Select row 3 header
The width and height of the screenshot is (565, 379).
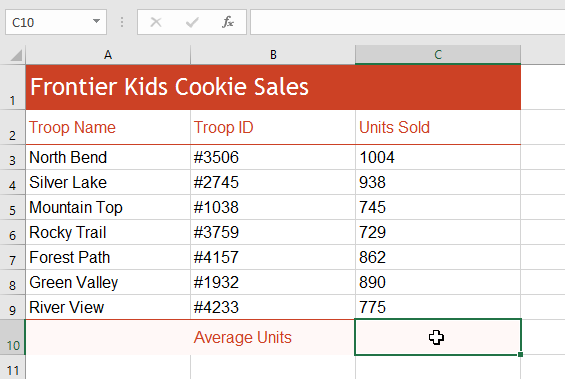[13, 157]
